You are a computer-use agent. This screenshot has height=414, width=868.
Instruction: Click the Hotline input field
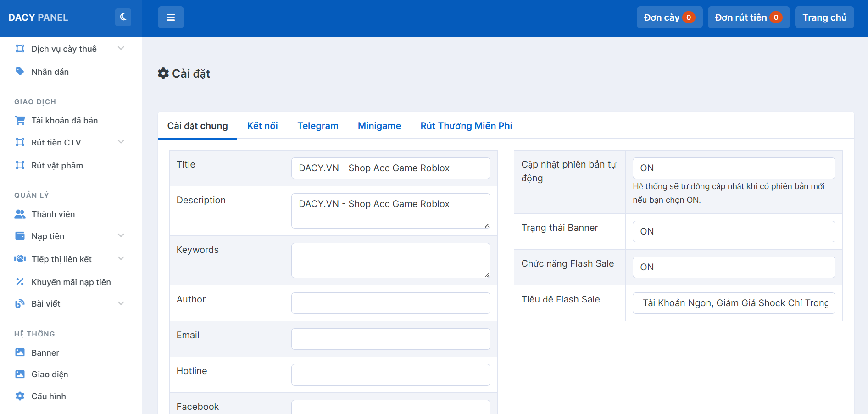pos(390,375)
